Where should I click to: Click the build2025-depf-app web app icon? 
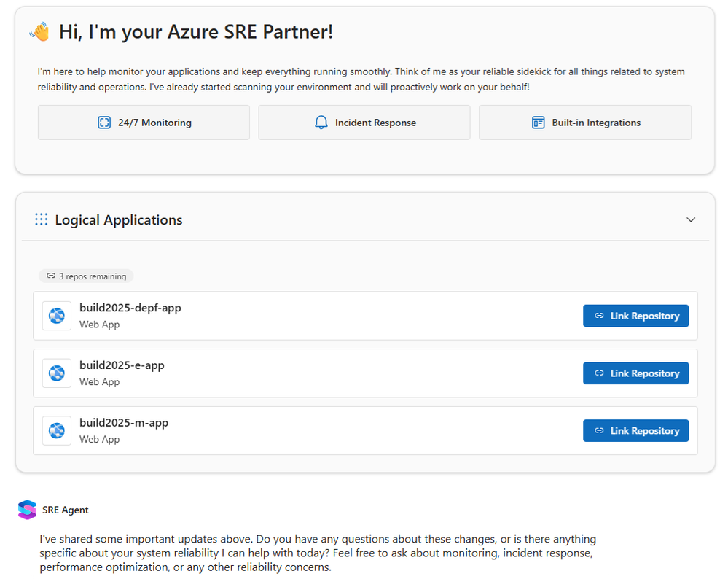click(57, 316)
